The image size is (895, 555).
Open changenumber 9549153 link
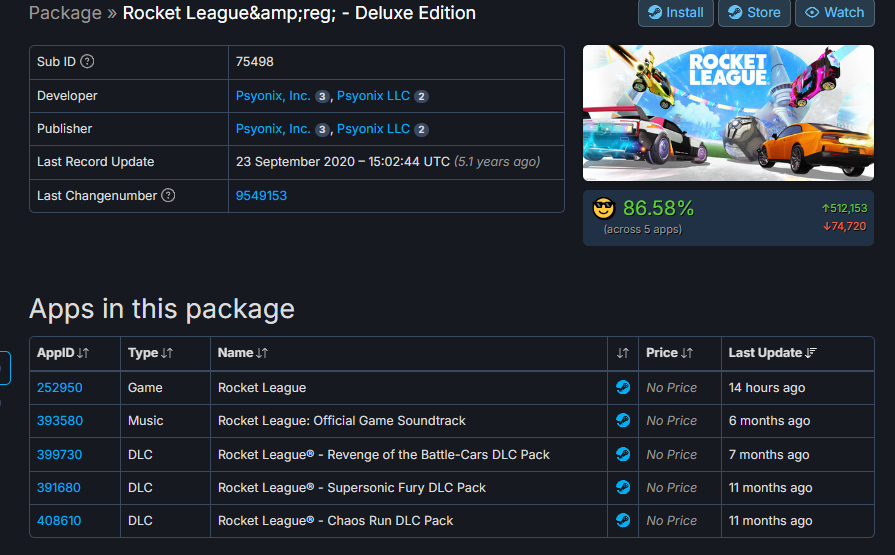(261, 196)
